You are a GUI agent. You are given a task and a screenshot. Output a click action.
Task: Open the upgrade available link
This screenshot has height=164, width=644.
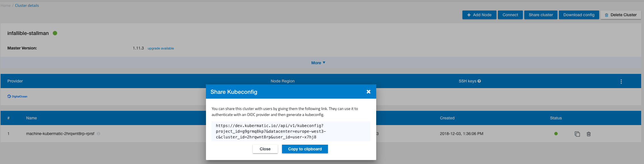tap(161, 48)
